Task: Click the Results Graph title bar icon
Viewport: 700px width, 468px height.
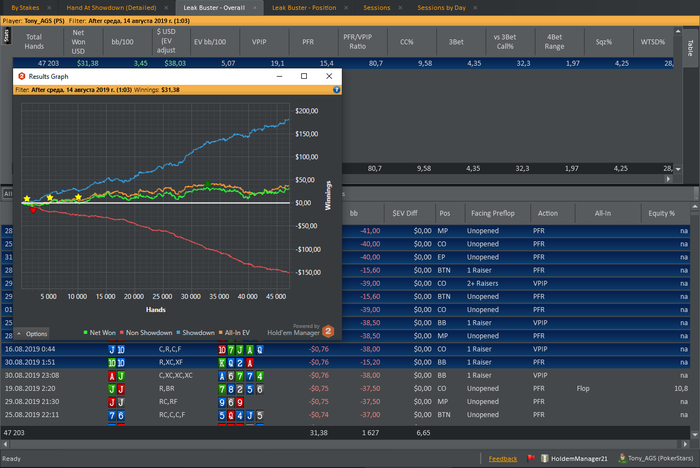Action: [x=21, y=76]
